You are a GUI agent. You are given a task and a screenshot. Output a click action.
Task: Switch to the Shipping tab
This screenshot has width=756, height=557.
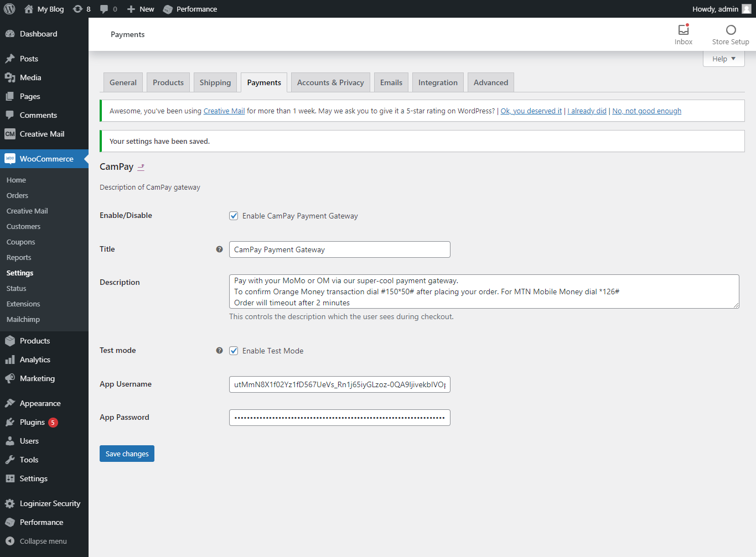pos(215,82)
